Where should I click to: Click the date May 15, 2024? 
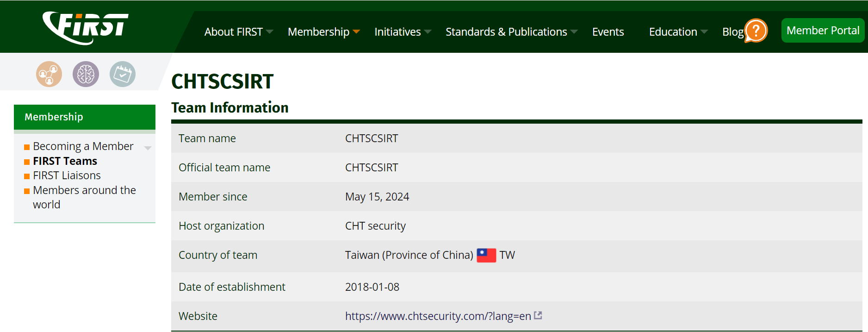[x=377, y=197]
